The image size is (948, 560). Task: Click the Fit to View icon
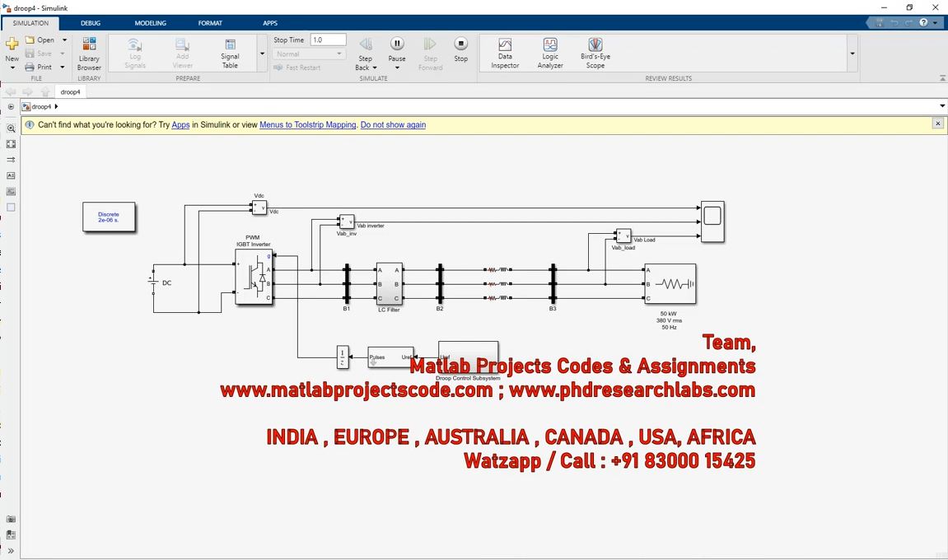pyautogui.click(x=11, y=144)
